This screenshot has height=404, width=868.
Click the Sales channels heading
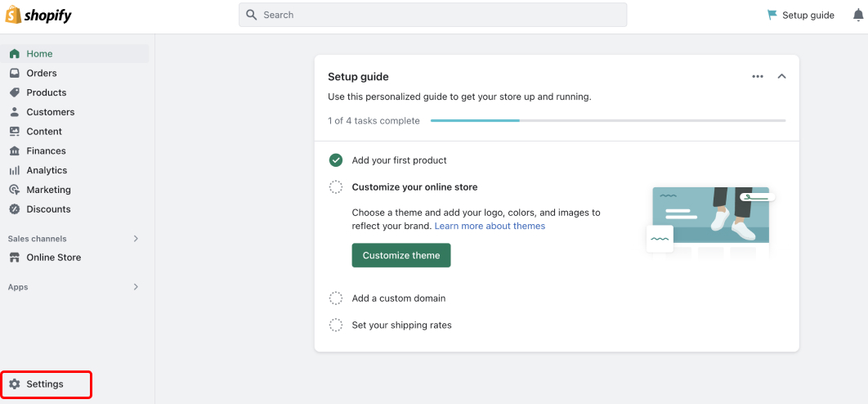pos(37,239)
